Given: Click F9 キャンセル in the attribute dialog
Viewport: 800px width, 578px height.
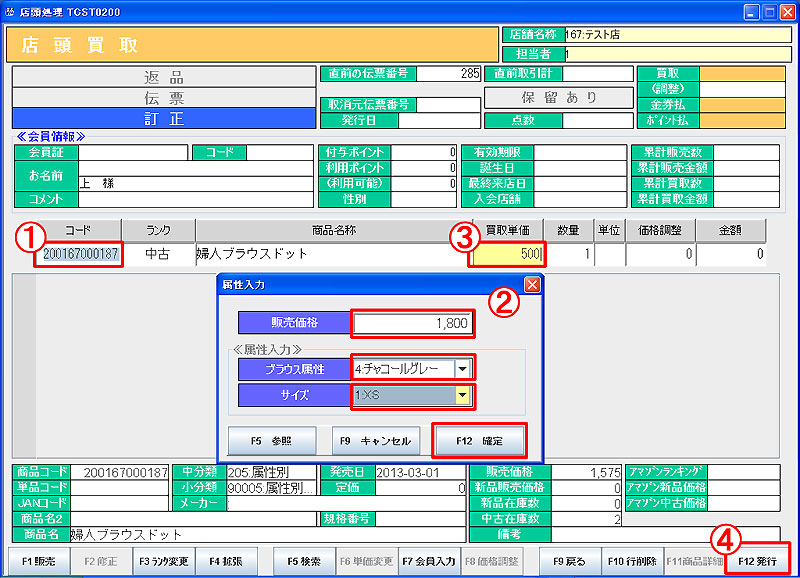Looking at the screenshot, I should click(372, 440).
